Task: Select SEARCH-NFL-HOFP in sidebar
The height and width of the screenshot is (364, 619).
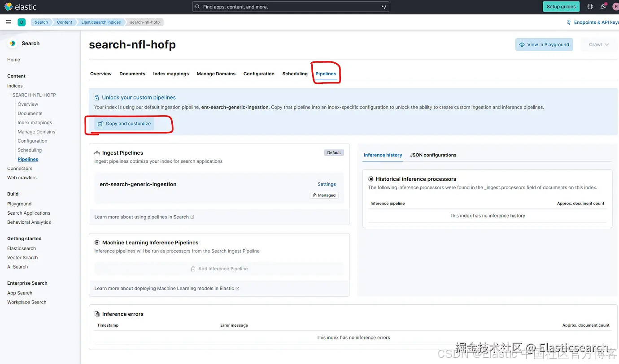Action: pyautogui.click(x=34, y=95)
